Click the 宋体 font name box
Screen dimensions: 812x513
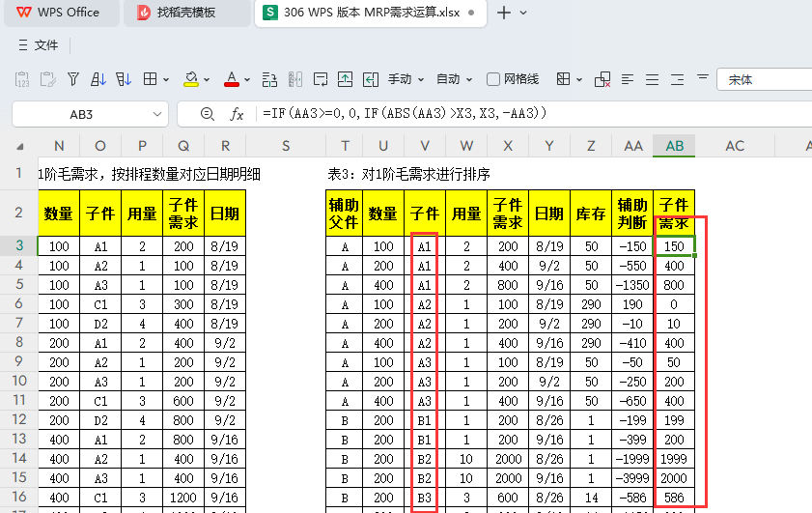click(765, 79)
